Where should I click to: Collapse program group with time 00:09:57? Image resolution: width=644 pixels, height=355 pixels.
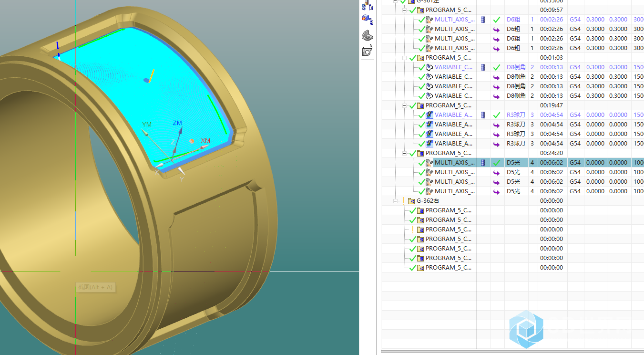404,10
